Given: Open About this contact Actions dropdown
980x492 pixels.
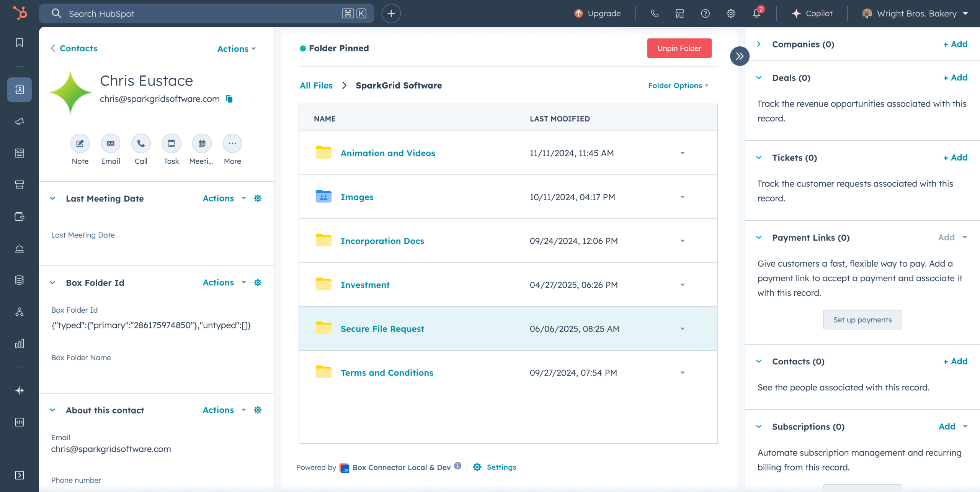Looking at the screenshot, I should pos(224,410).
